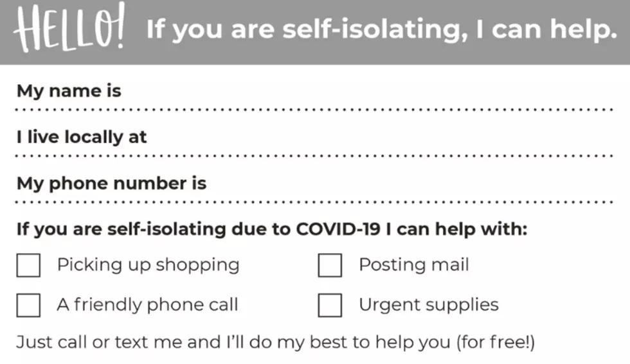Click the handwritten HELLO! logo
The image size is (630, 364).
(69, 29)
